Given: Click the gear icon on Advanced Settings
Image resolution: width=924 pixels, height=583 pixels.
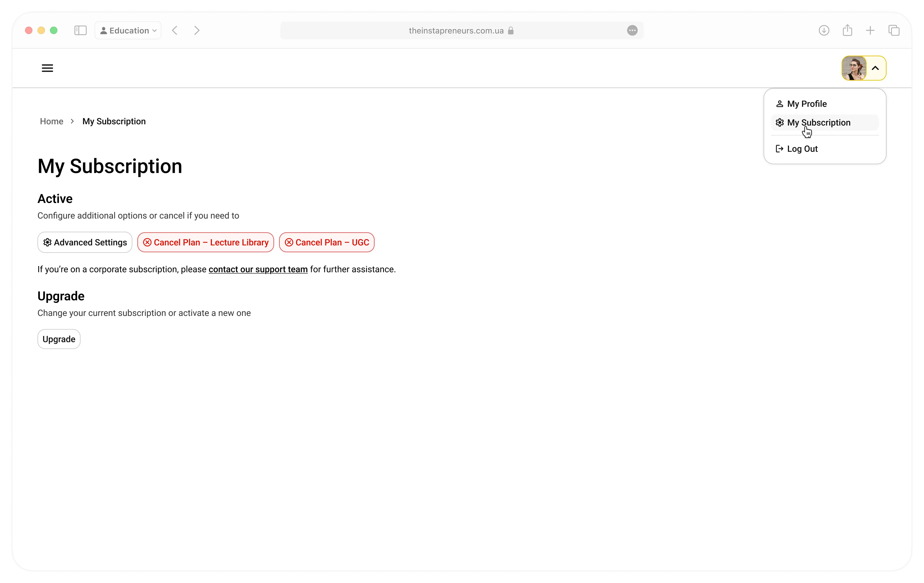Looking at the screenshot, I should [48, 242].
